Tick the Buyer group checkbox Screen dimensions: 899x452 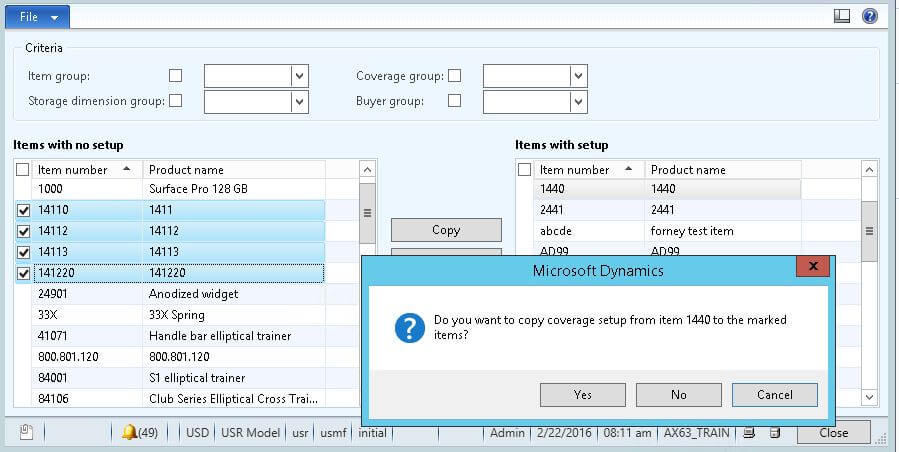coord(455,101)
